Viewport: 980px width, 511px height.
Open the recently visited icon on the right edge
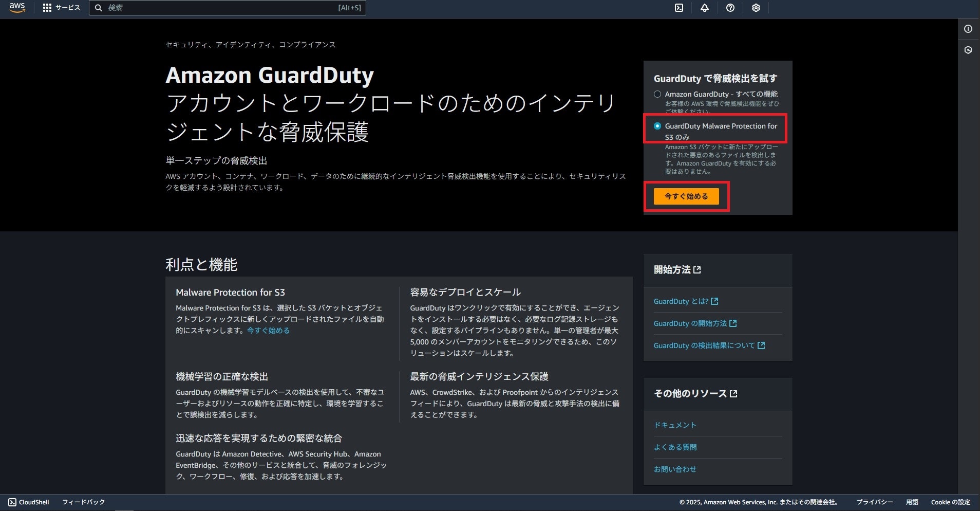click(969, 50)
